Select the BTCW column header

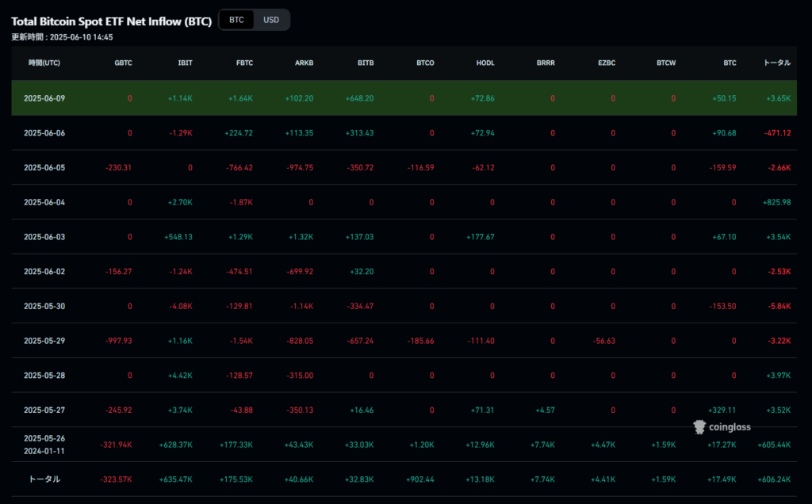(x=666, y=63)
